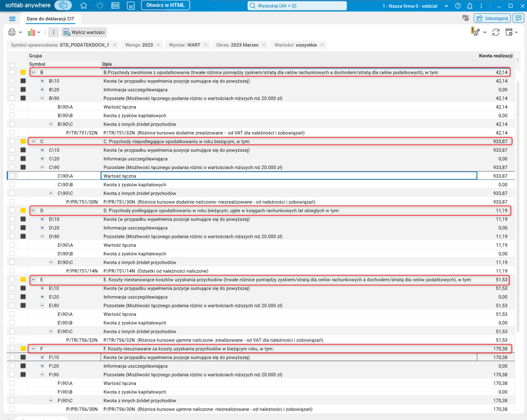The image size is (527, 420).
Task: Select the F\90\B row
Action: click(x=261, y=392)
